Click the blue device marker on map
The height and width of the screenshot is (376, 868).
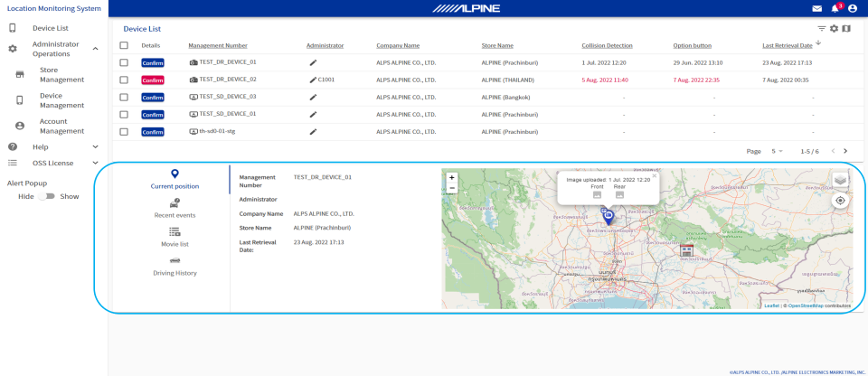[608, 216]
